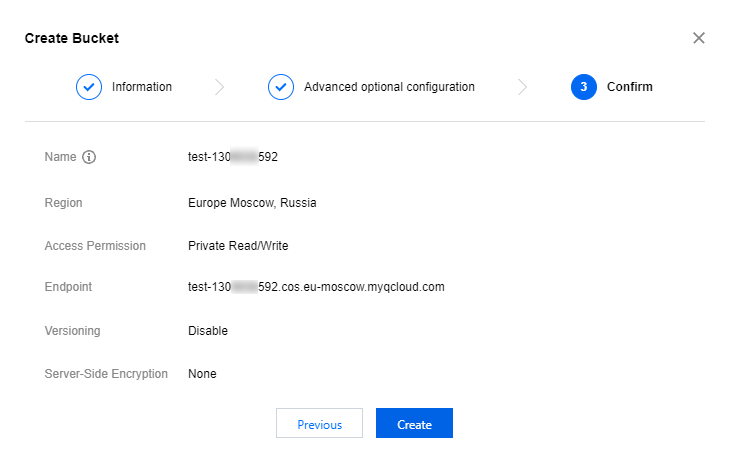Click the chevron after the Information step
The image size is (730, 468).
[219, 87]
